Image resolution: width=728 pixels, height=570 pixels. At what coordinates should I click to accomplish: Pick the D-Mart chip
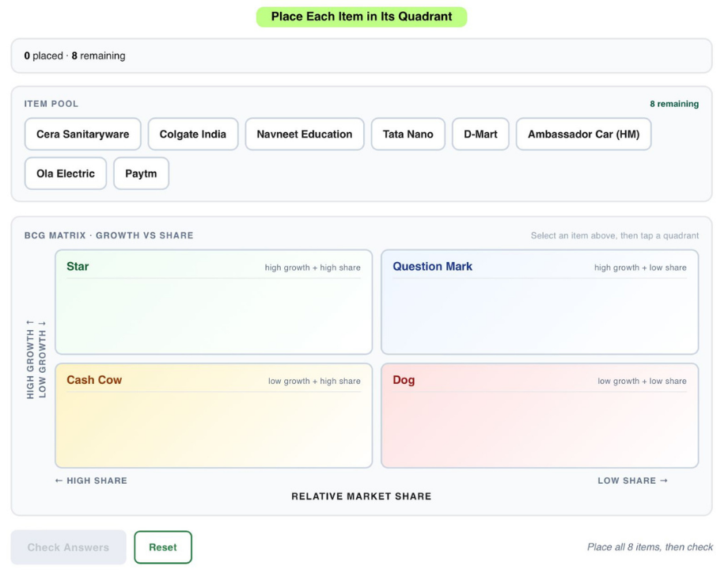480,135
